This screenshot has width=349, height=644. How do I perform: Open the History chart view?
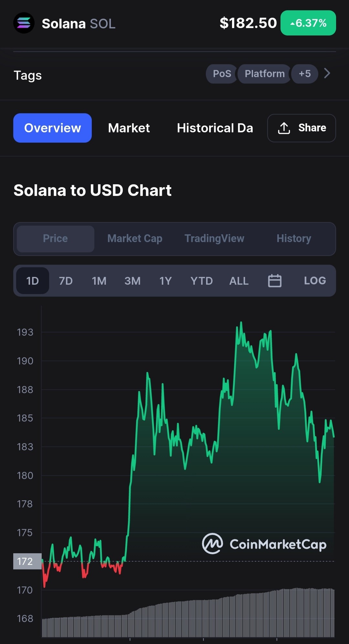(294, 239)
